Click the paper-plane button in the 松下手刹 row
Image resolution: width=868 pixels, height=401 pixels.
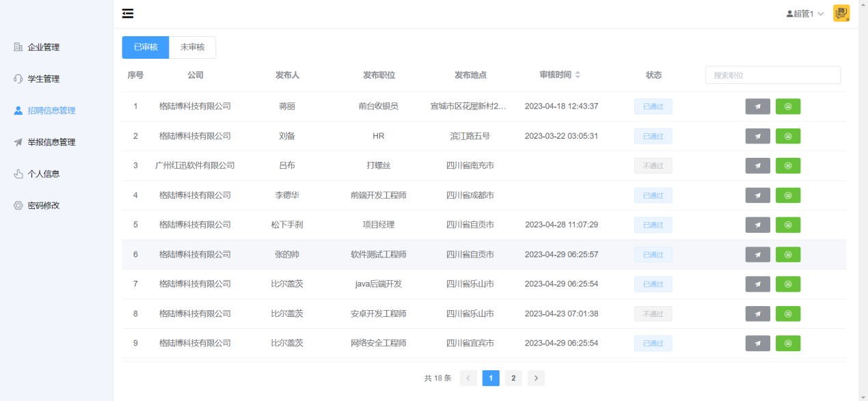pyautogui.click(x=757, y=225)
